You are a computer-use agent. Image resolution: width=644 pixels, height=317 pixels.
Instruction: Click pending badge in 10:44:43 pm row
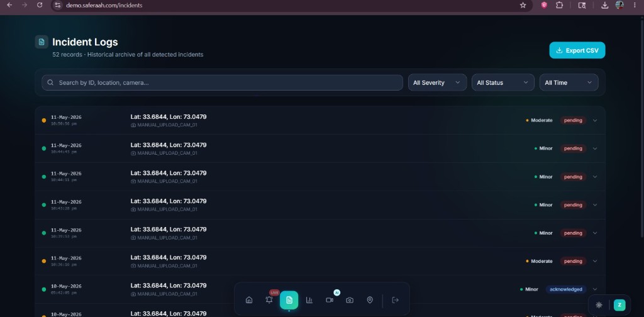[573, 148]
